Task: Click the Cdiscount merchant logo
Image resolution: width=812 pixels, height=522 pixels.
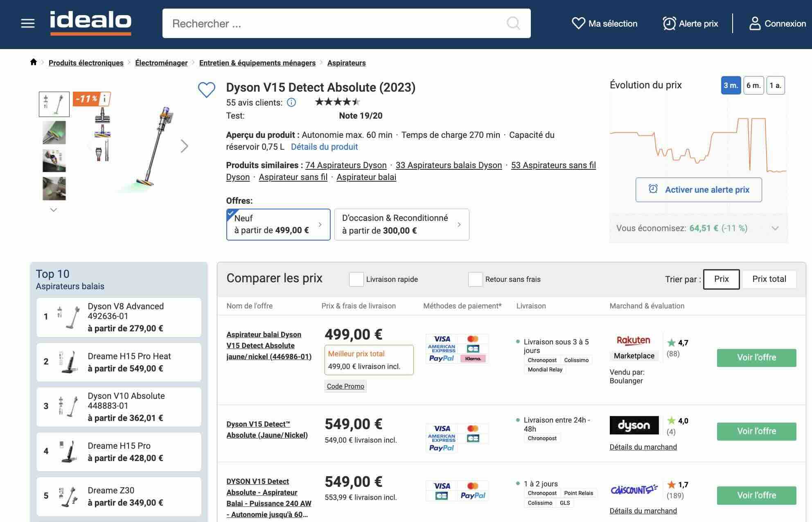Action: click(x=634, y=489)
